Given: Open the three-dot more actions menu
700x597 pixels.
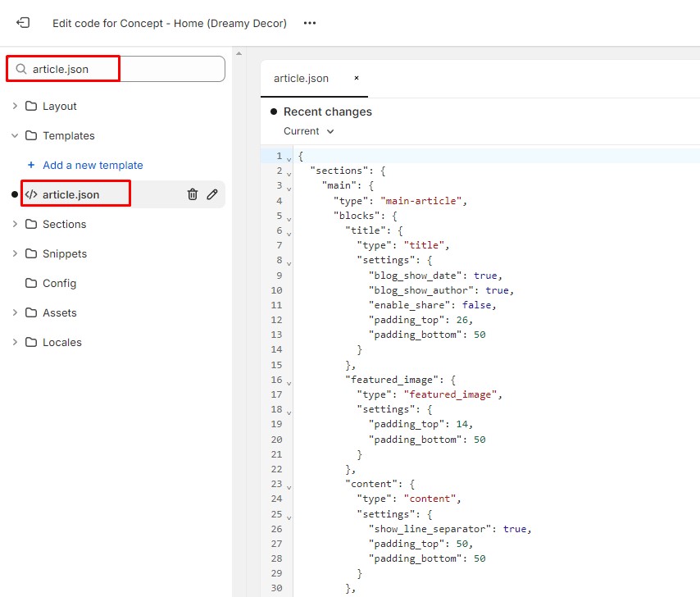Looking at the screenshot, I should tap(310, 23).
